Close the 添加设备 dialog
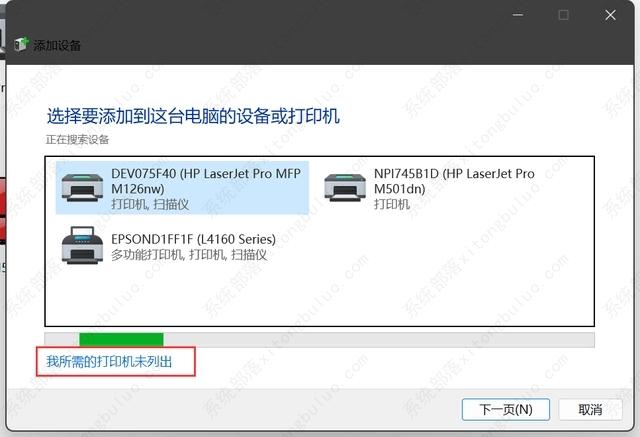Image resolution: width=640 pixels, height=437 pixels. [x=610, y=15]
